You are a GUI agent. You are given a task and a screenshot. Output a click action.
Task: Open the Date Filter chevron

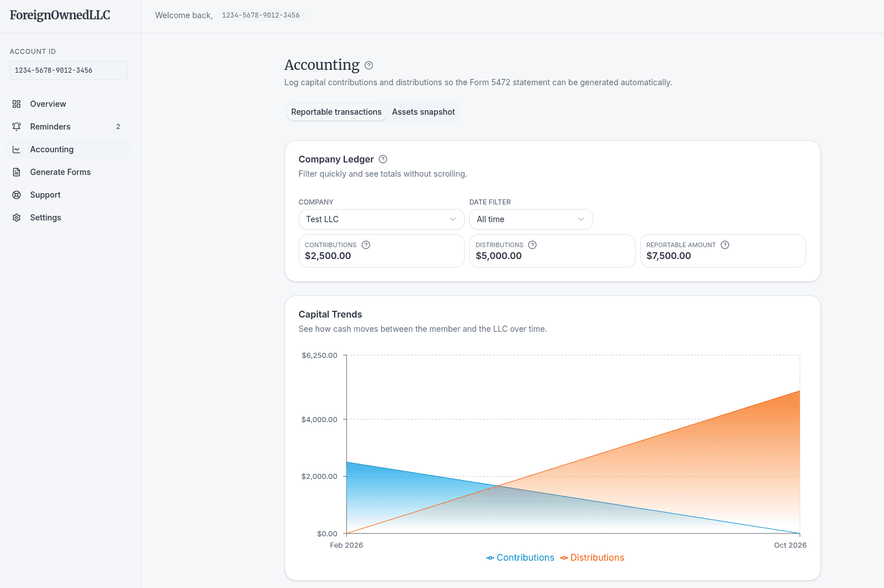[581, 219]
